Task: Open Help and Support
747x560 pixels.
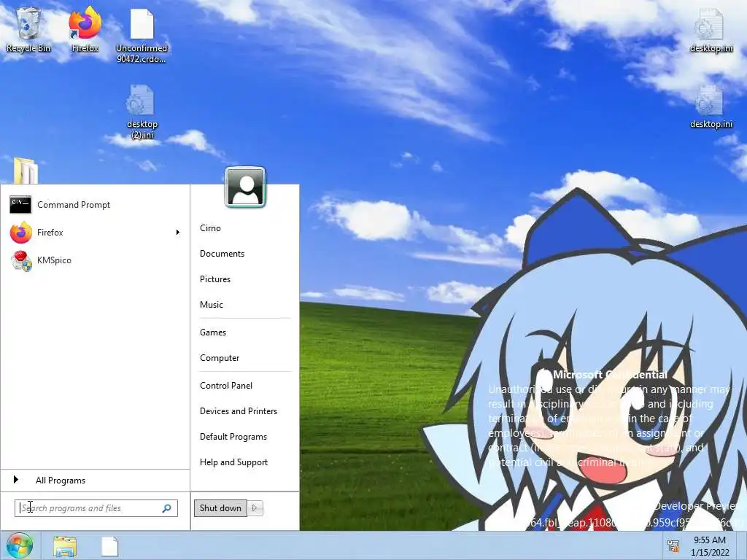Action: click(233, 462)
